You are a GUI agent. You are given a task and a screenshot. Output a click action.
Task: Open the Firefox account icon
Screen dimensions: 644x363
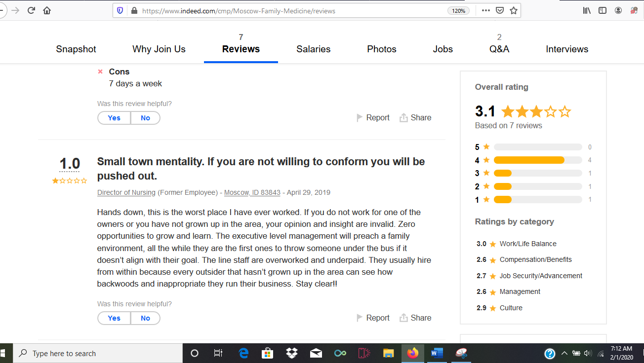coord(618,10)
